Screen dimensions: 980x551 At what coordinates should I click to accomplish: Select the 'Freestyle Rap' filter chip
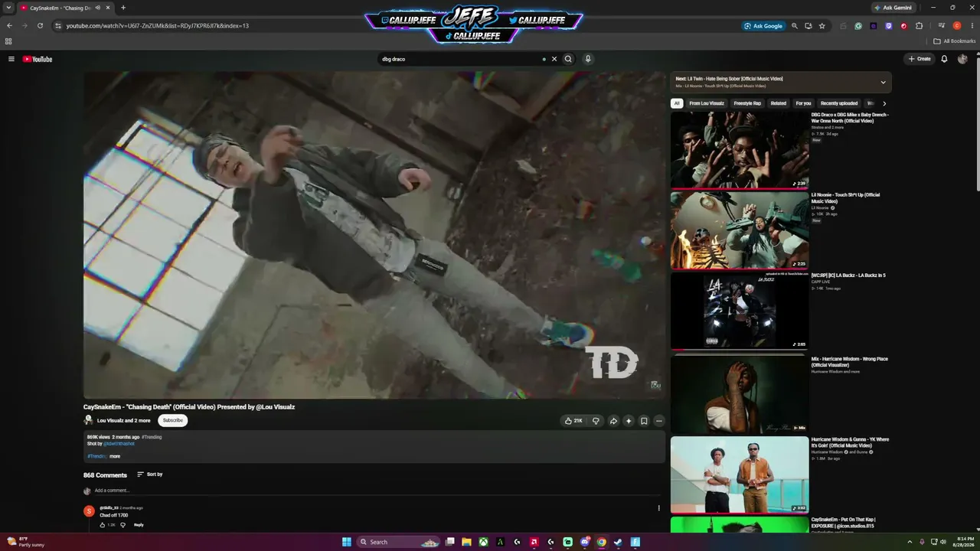pos(747,103)
